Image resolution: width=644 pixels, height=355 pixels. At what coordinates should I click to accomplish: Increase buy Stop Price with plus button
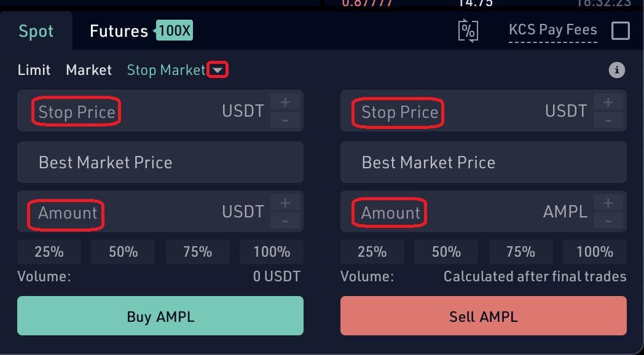(x=285, y=102)
